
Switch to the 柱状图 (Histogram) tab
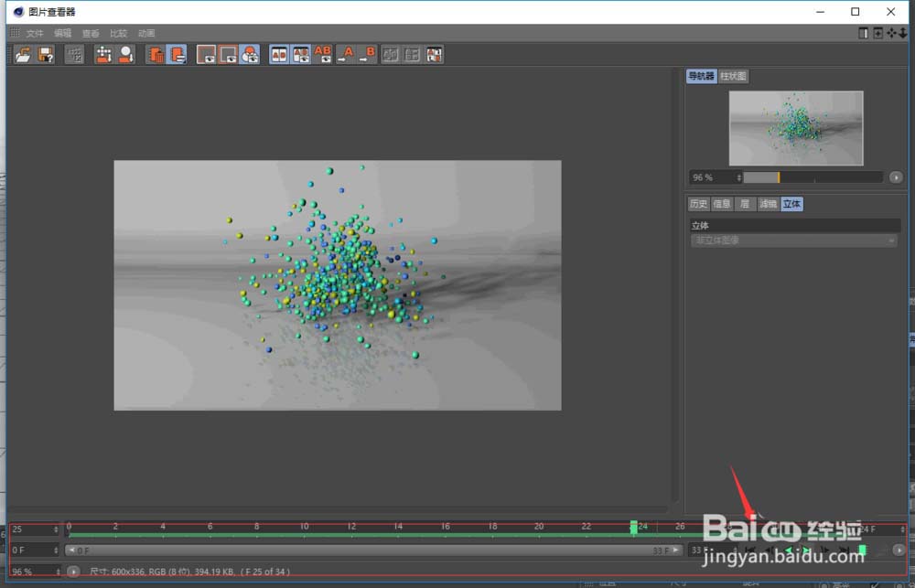pos(733,77)
